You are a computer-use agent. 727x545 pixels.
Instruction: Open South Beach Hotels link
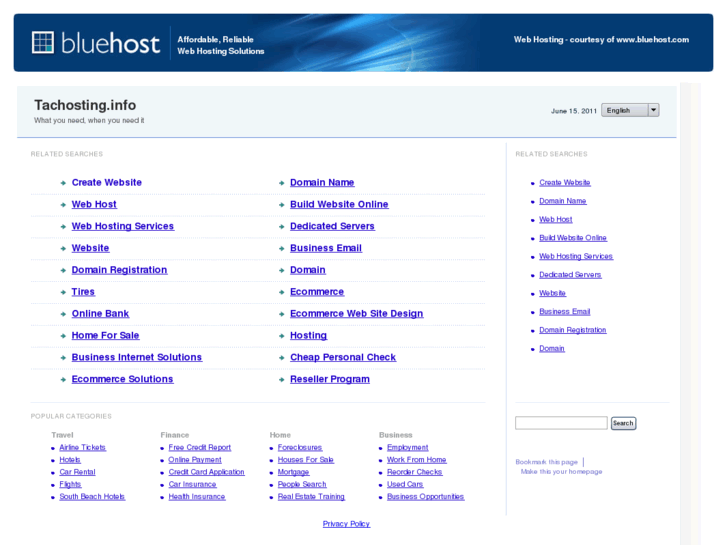click(92, 496)
